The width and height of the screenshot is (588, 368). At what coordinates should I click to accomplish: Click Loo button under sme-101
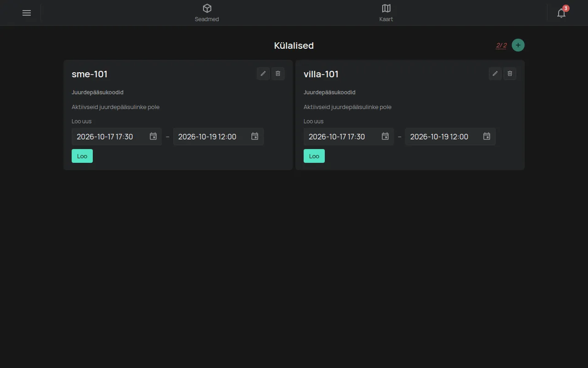pyautogui.click(x=82, y=156)
